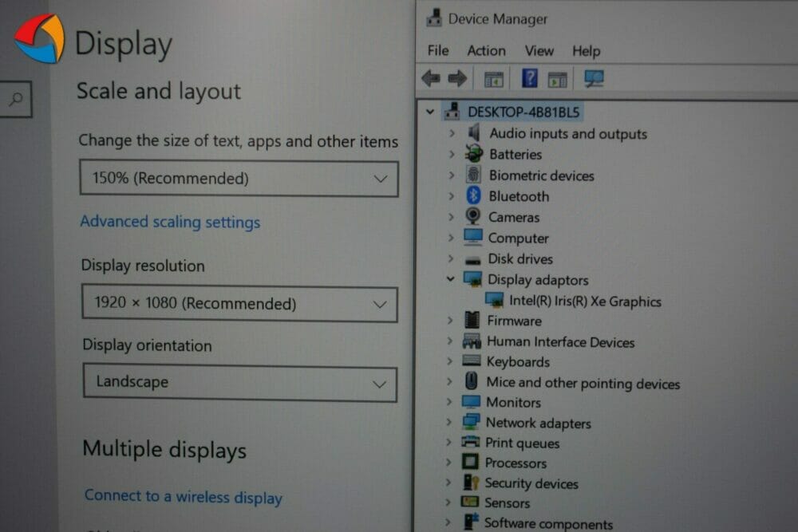Image resolution: width=798 pixels, height=532 pixels.
Task: Select the Human Interface Devices label
Action: point(561,342)
